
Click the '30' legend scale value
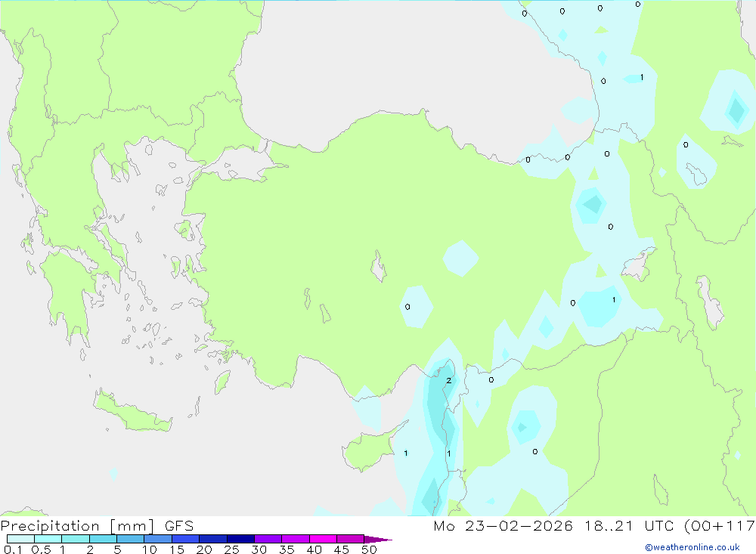pyautogui.click(x=259, y=549)
